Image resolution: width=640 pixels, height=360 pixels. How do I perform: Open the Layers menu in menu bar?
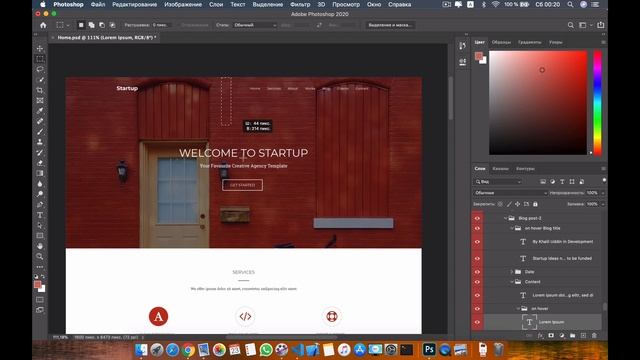click(216, 4)
